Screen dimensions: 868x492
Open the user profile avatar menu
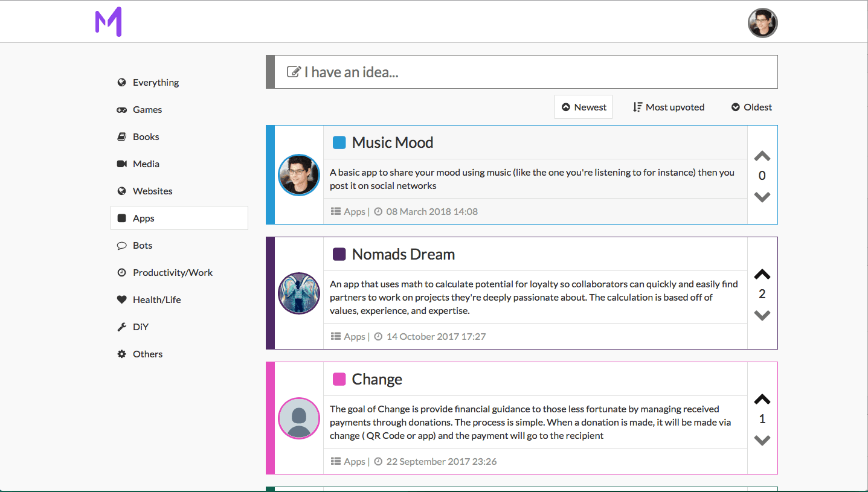762,23
